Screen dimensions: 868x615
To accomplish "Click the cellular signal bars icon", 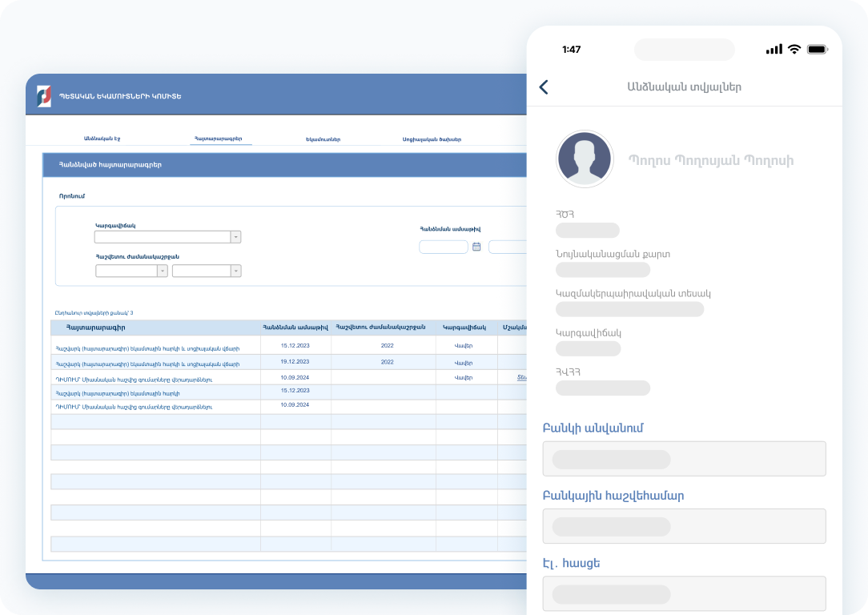I will [x=774, y=49].
